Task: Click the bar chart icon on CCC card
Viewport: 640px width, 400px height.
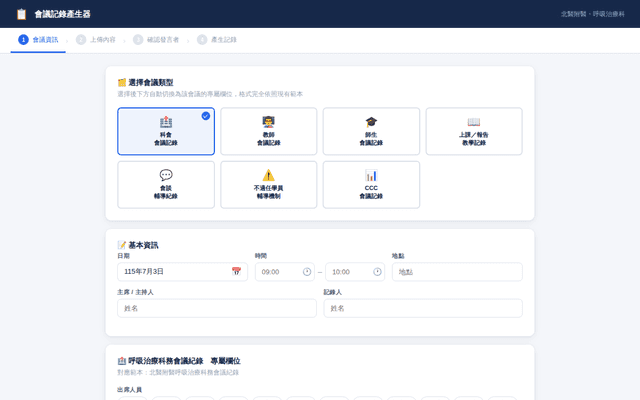Action: tap(371, 176)
